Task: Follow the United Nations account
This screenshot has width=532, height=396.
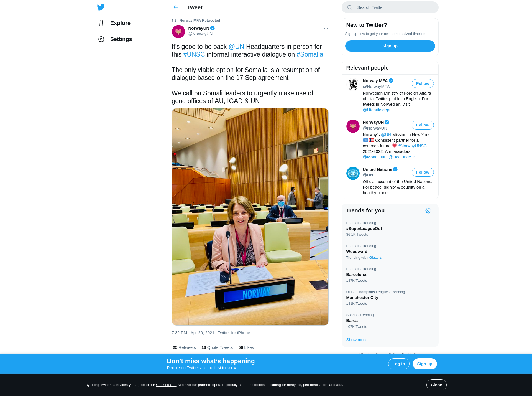Action: (x=423, y=172)
